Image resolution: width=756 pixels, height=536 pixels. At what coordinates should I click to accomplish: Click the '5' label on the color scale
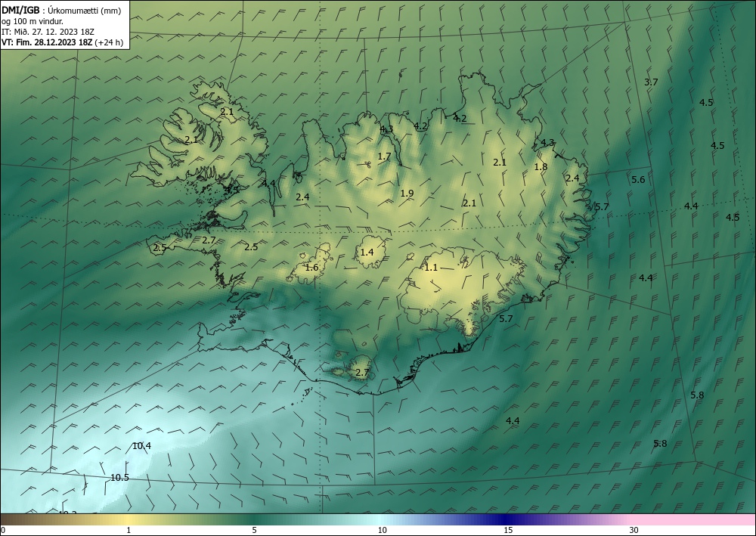coord(254,530)
